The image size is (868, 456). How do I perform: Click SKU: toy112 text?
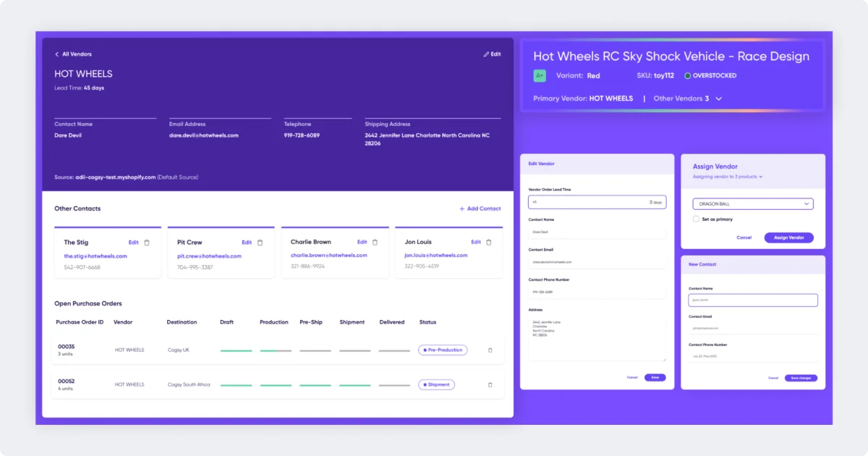pos(654,75)
